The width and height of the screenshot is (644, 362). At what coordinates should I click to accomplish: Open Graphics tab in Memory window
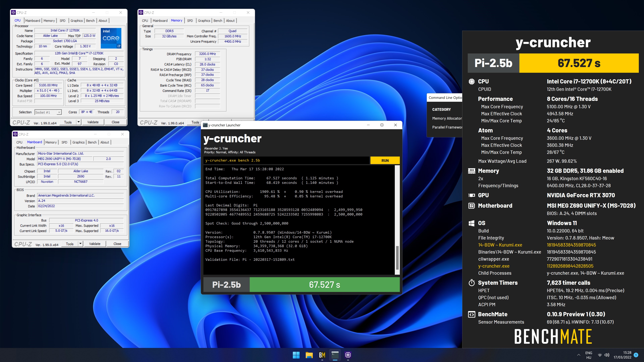[x=204, y=21]
